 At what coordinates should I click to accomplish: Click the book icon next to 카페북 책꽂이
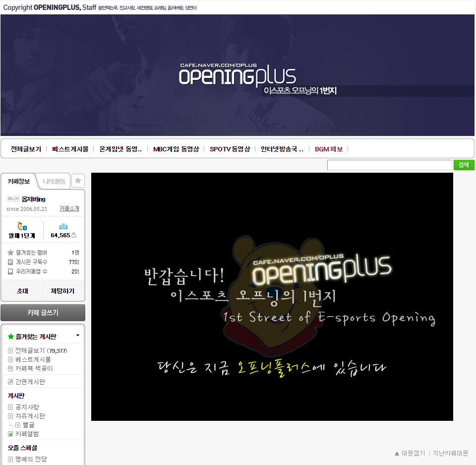(x=10, y=369)
